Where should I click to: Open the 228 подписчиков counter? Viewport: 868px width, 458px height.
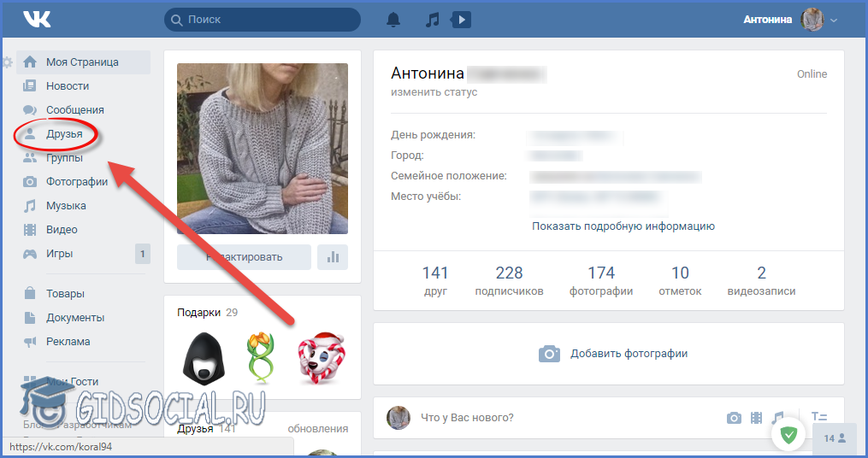click(x=510, y=281)
